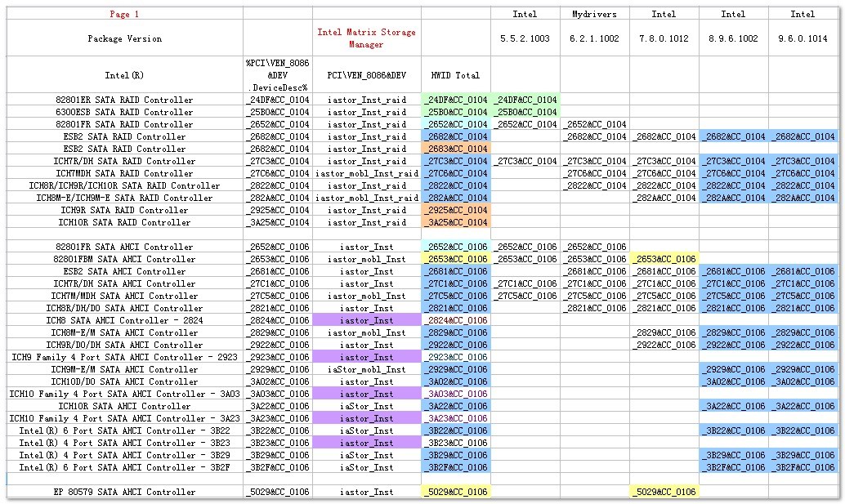Click "82801FBM SATA AHCI Controller" row label
845x504 pixels.
coord(125,259)
